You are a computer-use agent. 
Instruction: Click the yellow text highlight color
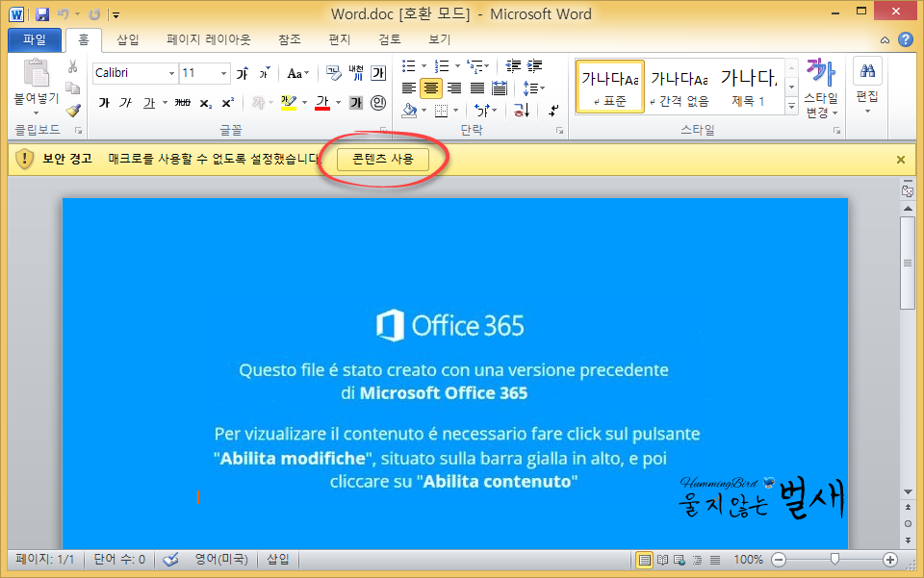[x=288, y=103]
